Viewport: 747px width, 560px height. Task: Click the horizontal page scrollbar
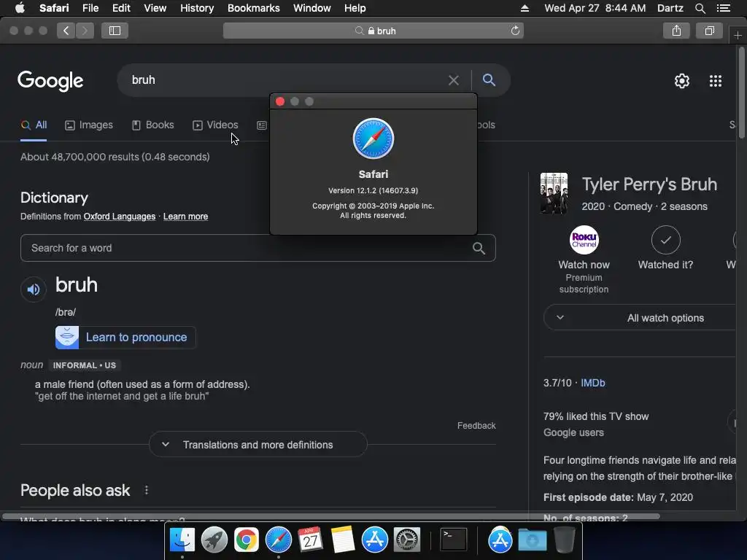(x=331, y=517)
